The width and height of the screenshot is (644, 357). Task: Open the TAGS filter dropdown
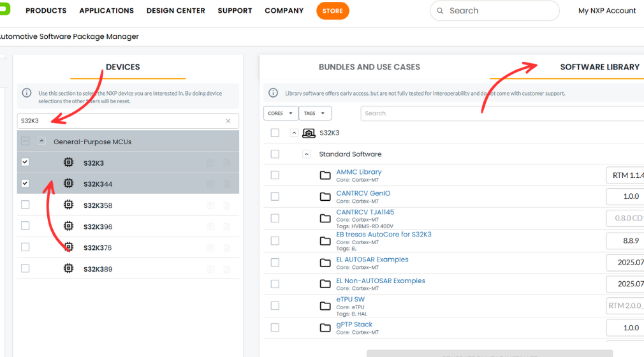(x=315, y=113)
